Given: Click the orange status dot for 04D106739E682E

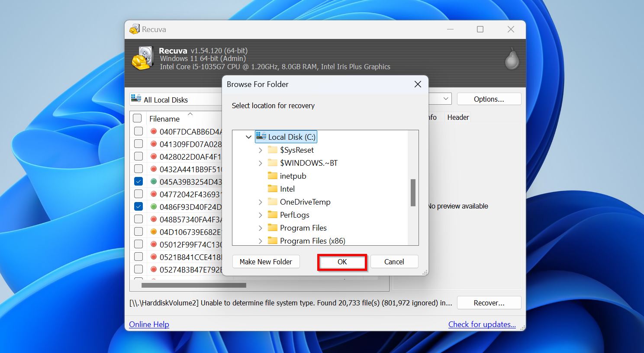Looking at the screenshot, I should [x=153, y=232].
